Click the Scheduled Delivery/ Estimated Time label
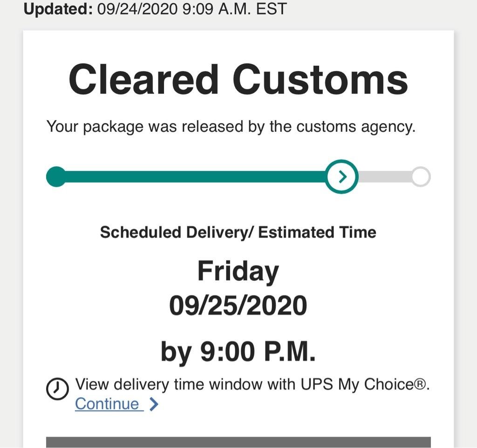 [238, 232]
